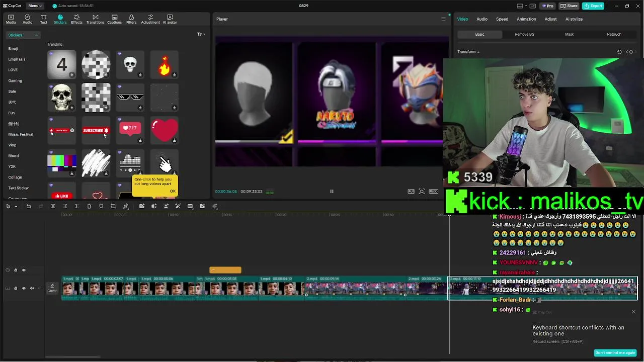The image size is (644, 362).
Task: Mute the main video track audio
Action: [32, 288]
